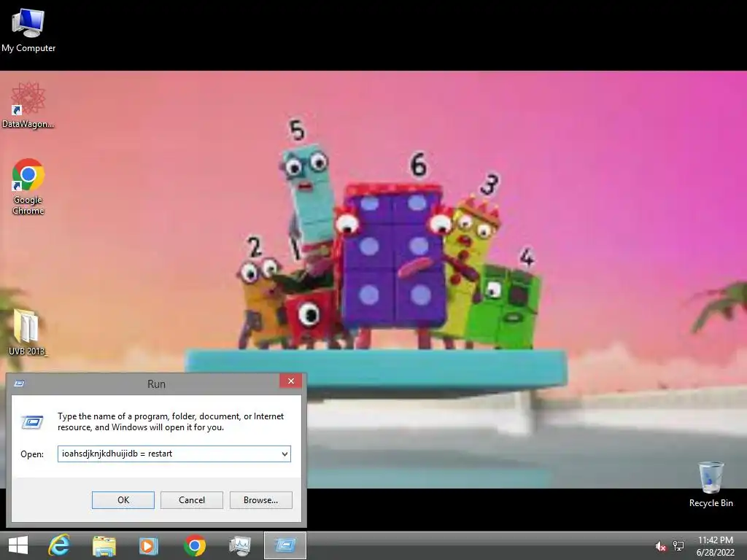Screen dimensions: 747x560
Task: Open the Windows Start button
Action: pos(18,545)
